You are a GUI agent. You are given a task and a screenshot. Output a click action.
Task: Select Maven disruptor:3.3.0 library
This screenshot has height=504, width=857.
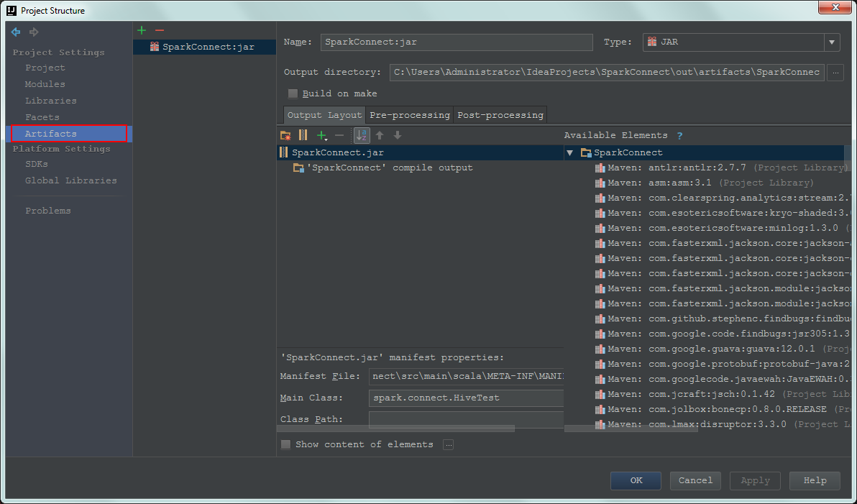point(723,425)
